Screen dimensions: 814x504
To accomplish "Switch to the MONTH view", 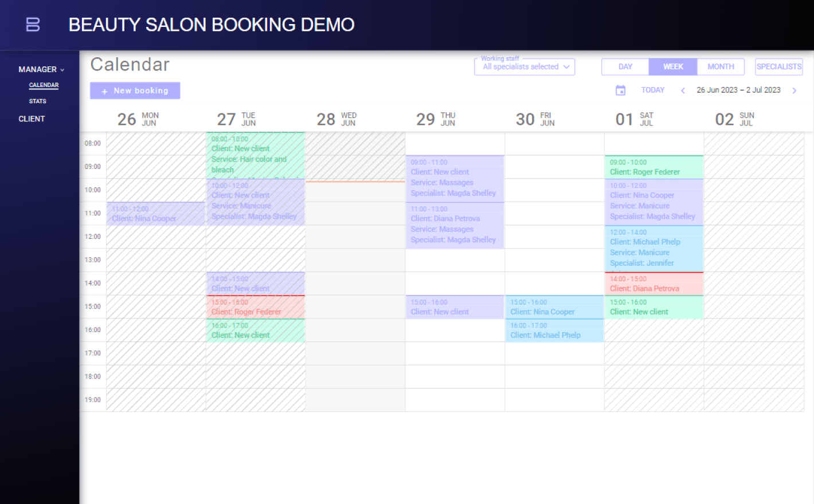I will point(721,66).
